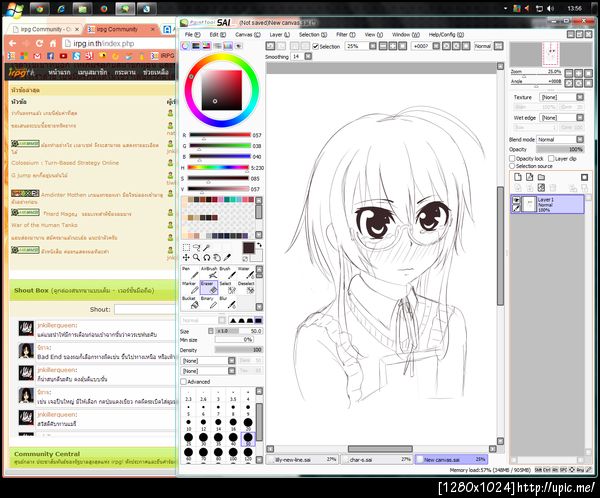600x498 pixels.
Task: Open the File menu
Action: 192,34
